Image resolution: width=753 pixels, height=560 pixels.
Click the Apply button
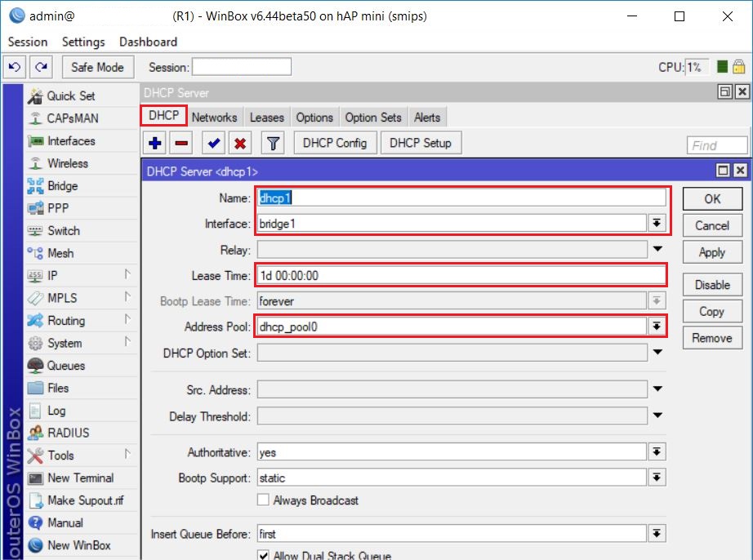click(x=713, y=252)
